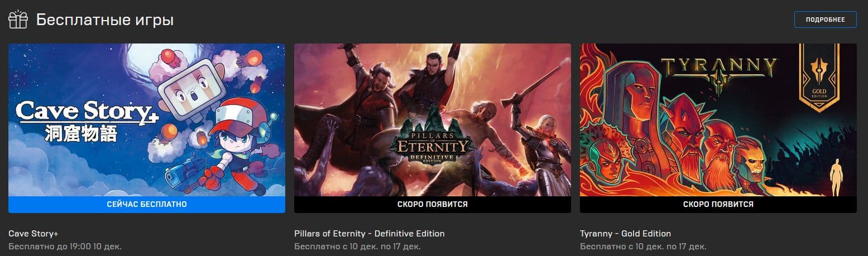Screen dimensions: 868x256
Task: Open the Tyranny - Gold Edition title link
Action: (x=625, y=234)
